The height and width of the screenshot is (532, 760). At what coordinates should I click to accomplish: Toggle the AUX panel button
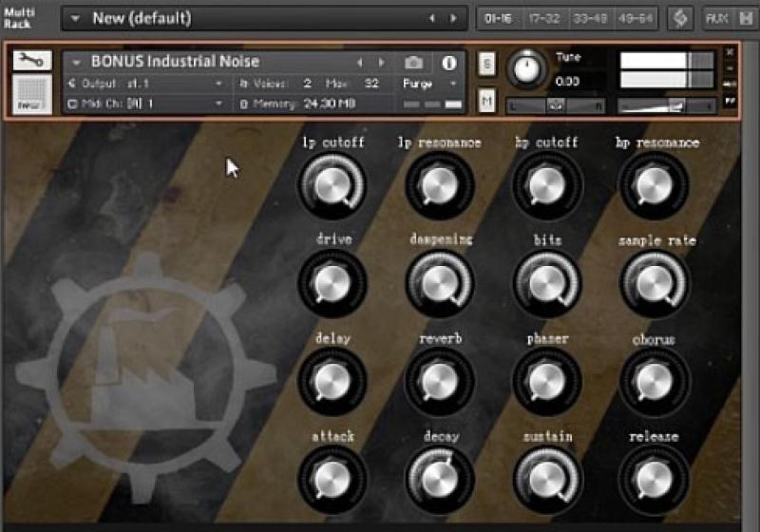point(716,18)
